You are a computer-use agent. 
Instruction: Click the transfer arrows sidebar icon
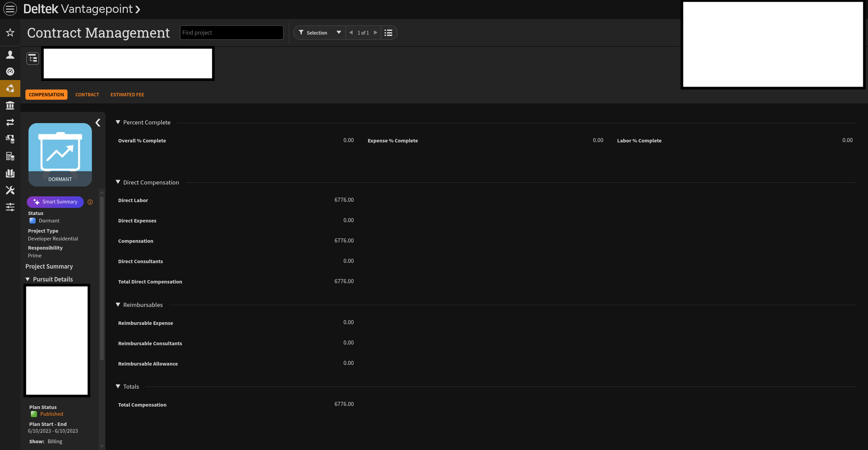[x=10, y=122]
